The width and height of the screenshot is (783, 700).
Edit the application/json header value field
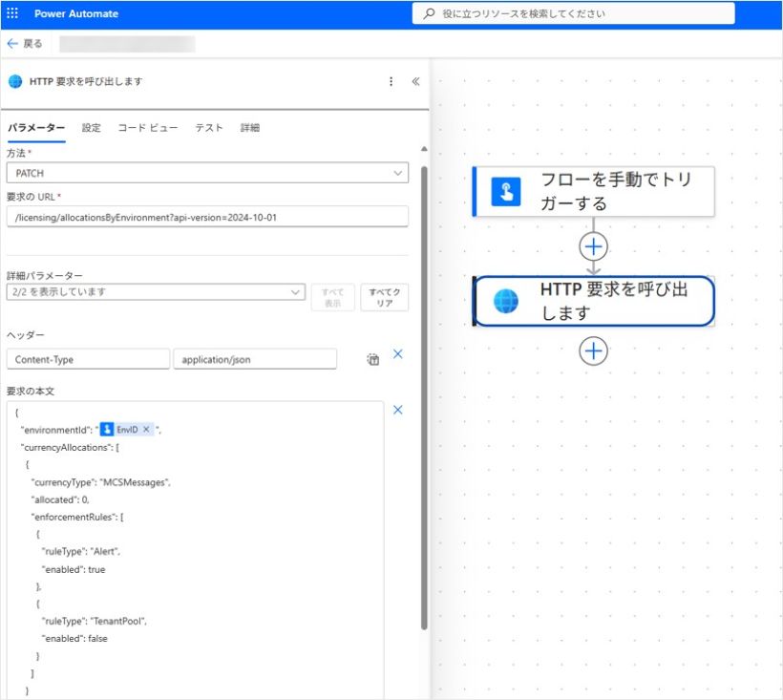click(x=255, y=359)
